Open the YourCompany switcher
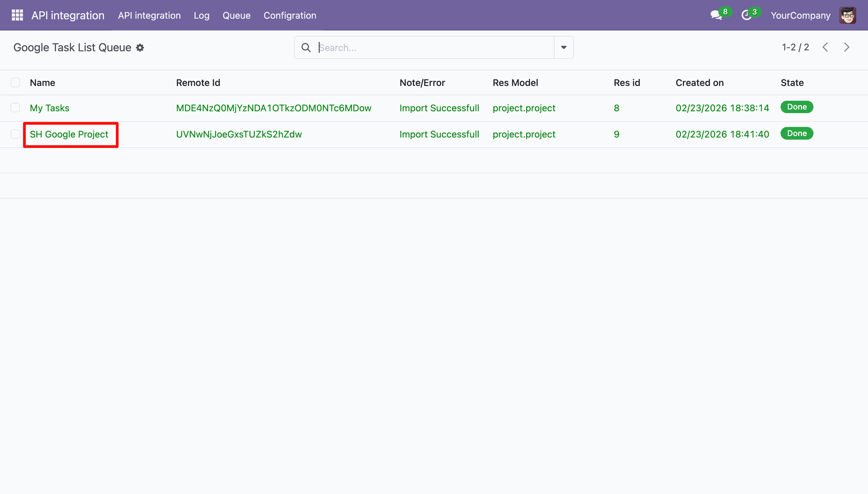This screenshot has height=494, width=868. pos(800,15)
